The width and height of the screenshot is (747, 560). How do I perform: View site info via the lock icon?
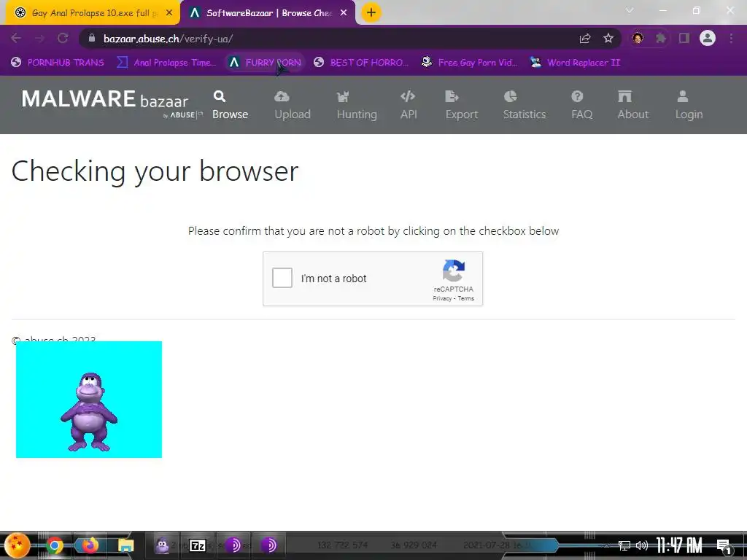93,39
